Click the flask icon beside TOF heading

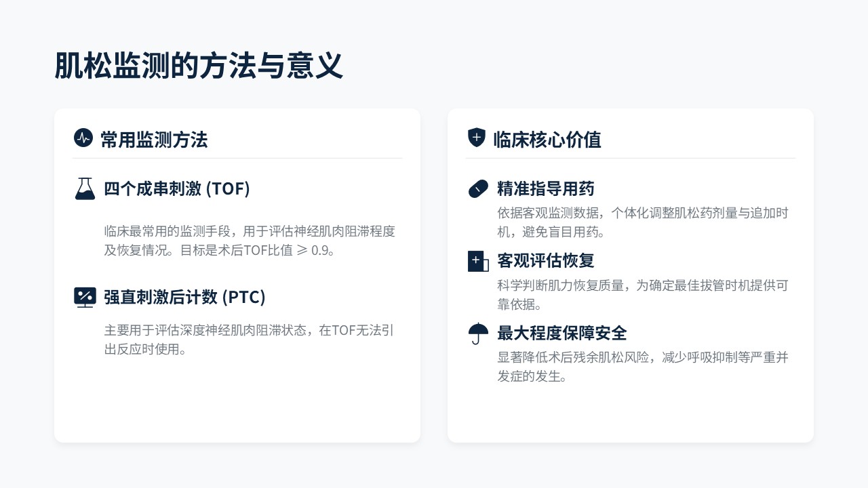pos(85,188)
